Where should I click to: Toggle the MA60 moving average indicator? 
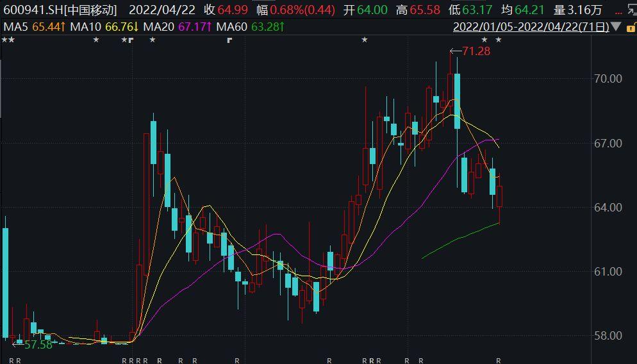(x=250, y=26)
